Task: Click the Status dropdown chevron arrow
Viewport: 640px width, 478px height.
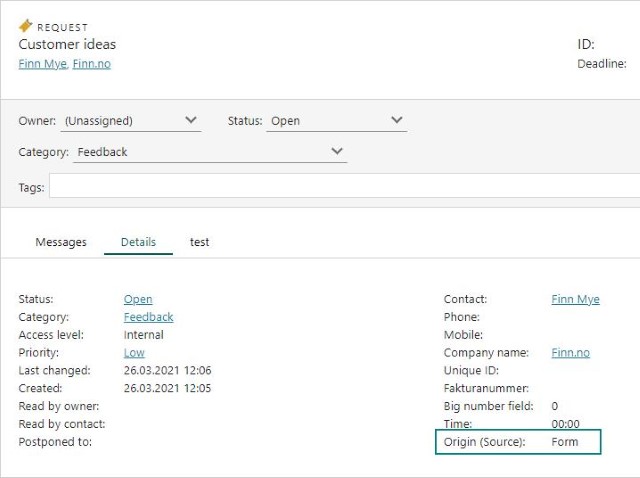Action: 397,120
